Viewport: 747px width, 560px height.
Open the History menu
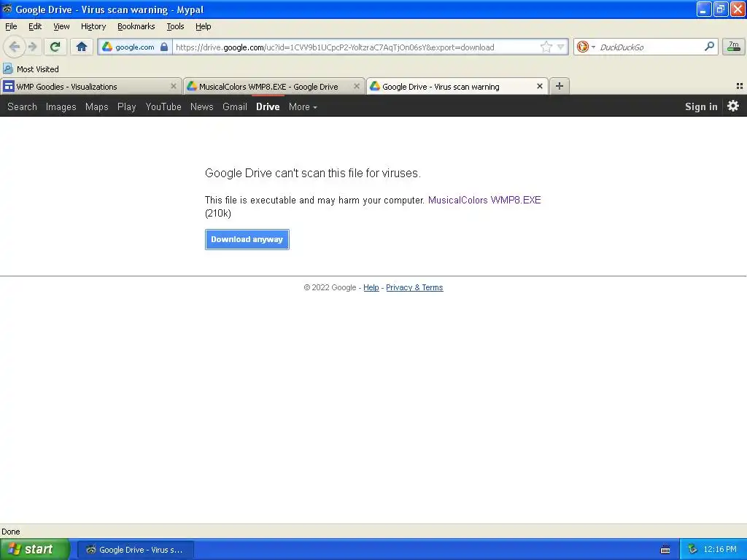(x=93, y=26)
